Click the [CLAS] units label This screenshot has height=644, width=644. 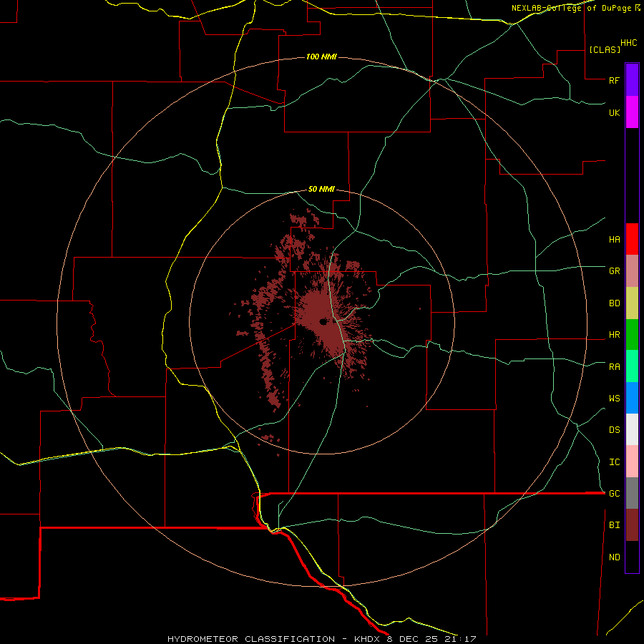tap(605, 49)
